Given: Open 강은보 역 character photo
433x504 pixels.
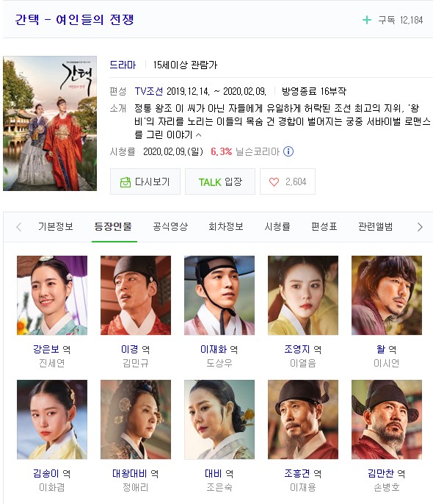Looking at the screenshot, I should point(52,295).
